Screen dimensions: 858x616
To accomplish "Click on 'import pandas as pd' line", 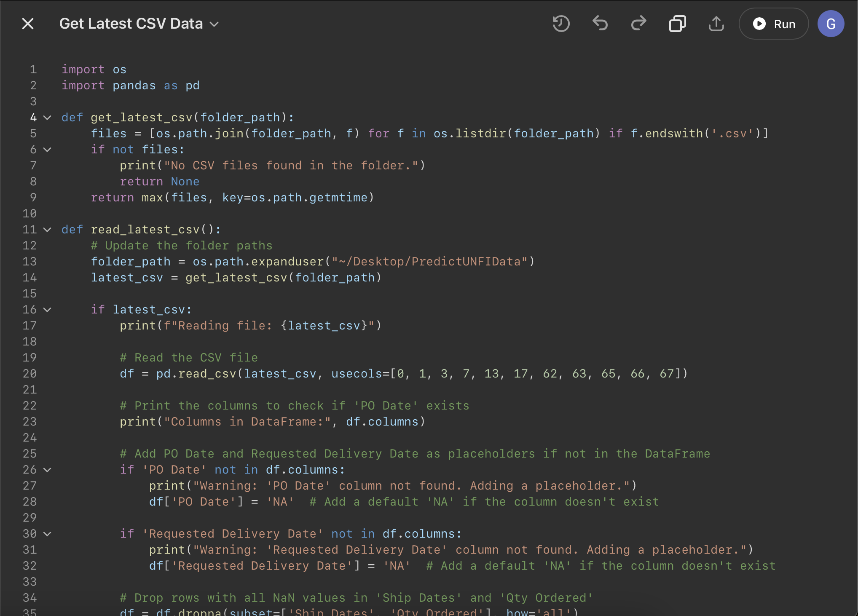I will [131, 86].
